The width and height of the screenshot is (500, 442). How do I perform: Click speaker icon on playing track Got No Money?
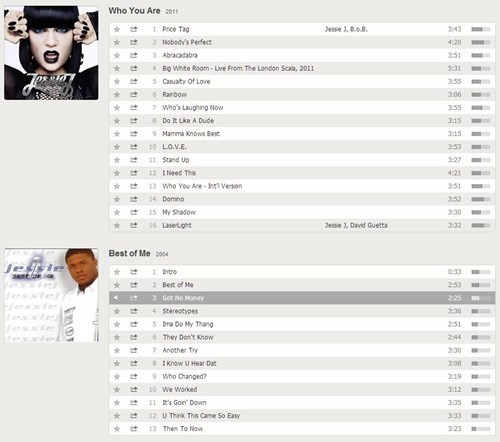116,298
